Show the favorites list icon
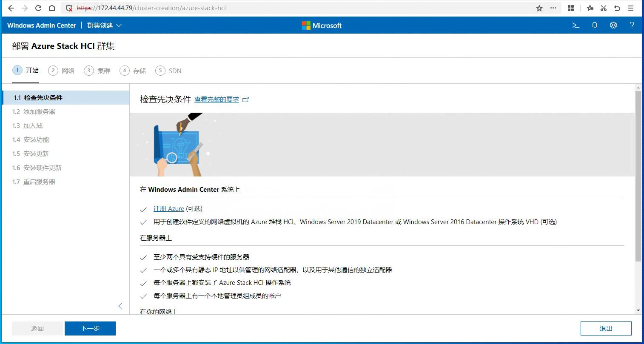This screenshot has height=344, width=644. 590,8
